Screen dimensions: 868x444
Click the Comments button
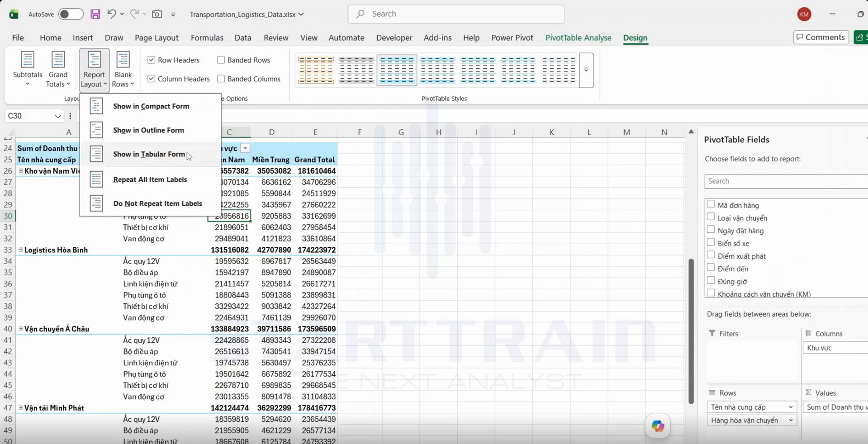(x=821, y=37)
